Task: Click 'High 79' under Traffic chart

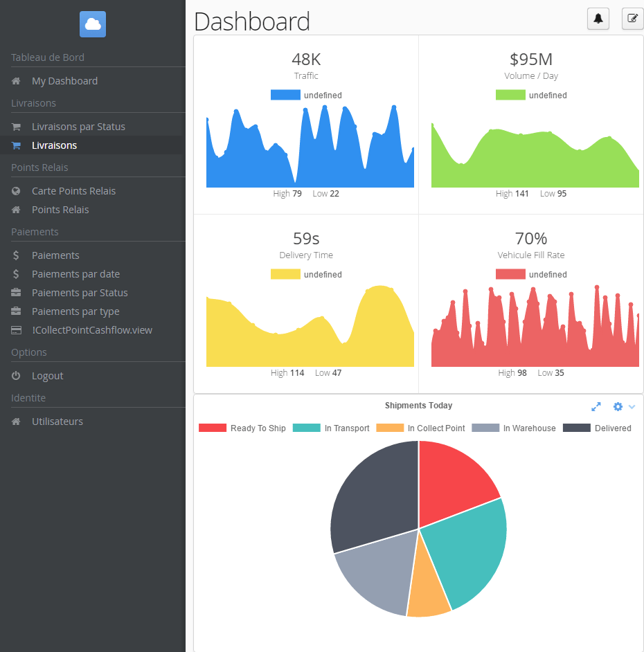Action: [287, 194]
